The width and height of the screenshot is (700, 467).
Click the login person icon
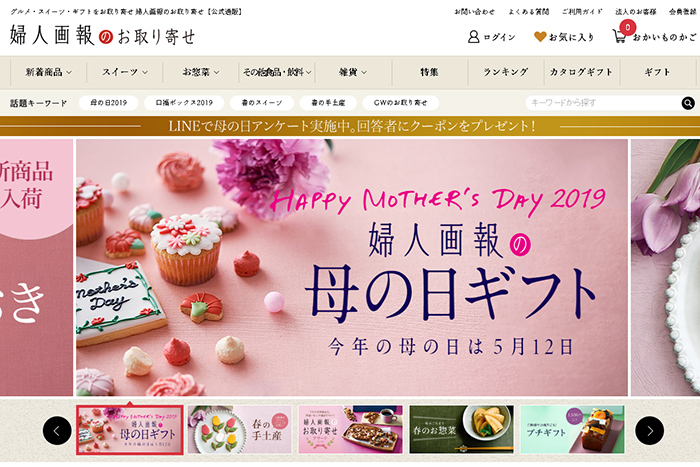(x=473, y=37)
